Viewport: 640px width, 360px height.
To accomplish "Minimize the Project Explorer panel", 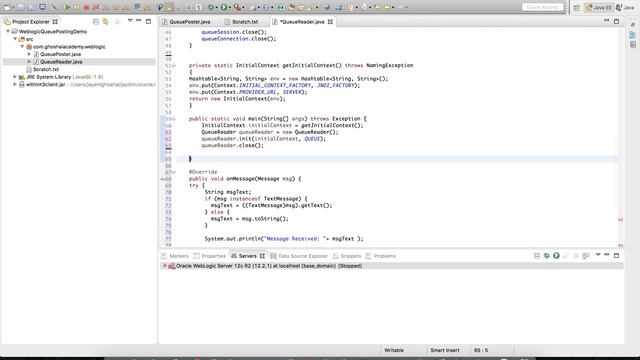I will [x=139, y=21].
